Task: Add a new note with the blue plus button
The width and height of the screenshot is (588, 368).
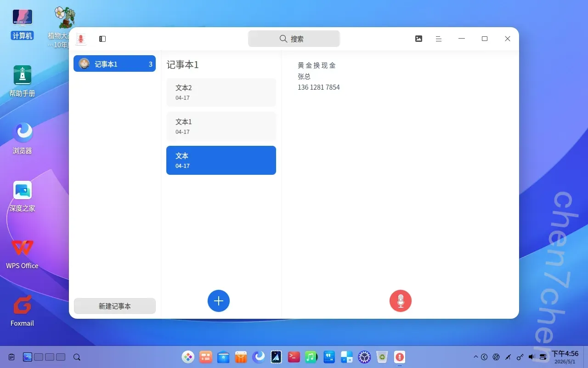Action: coord(219,301)
